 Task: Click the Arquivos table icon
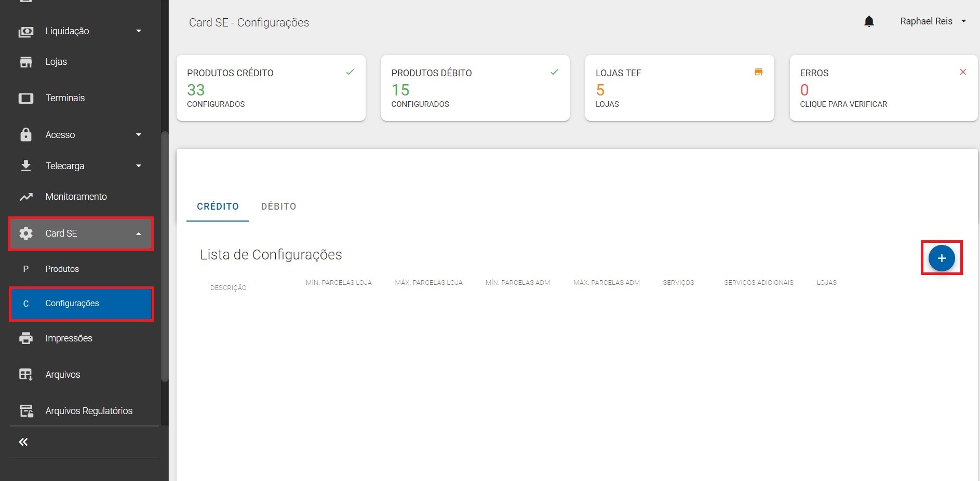26,375
